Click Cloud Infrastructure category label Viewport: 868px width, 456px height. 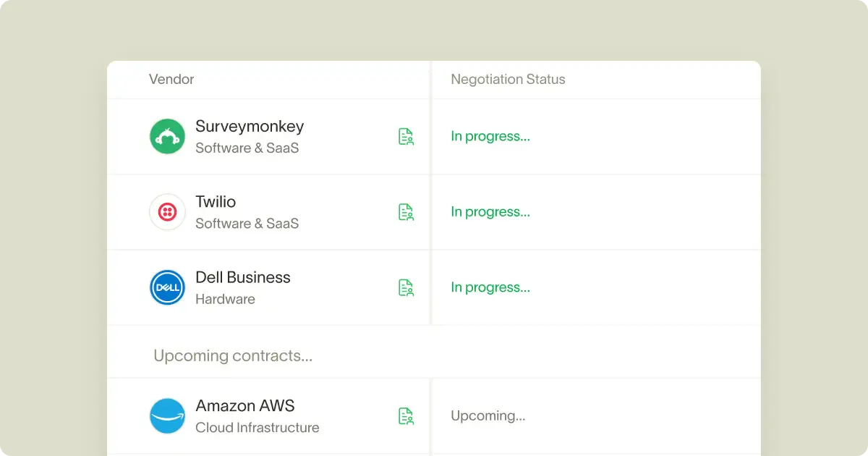(258, 428)
